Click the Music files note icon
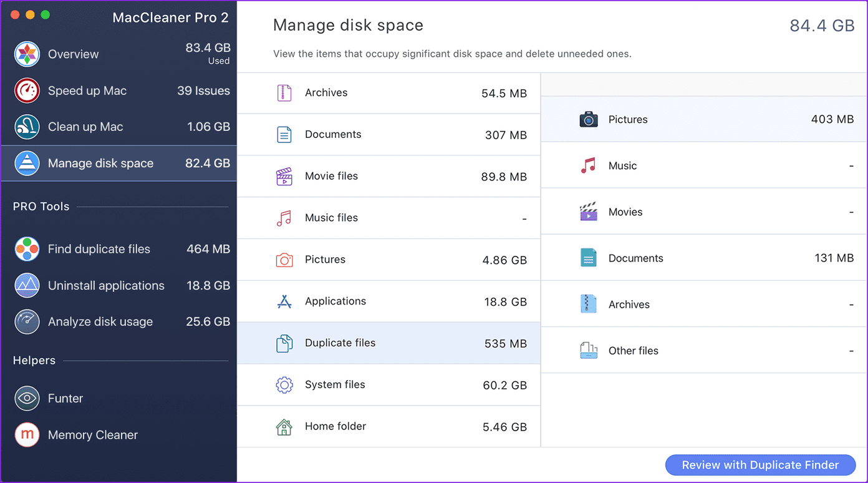This screenshot has height=483, width=868. (x=284, y=218)
